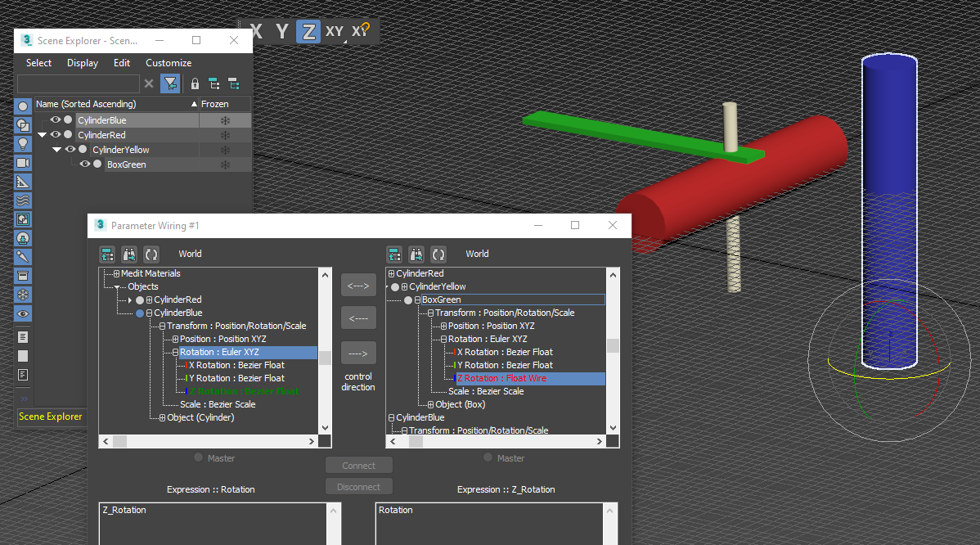Toggle BoxGreen visibility eye icon

(x=83, y=164)
